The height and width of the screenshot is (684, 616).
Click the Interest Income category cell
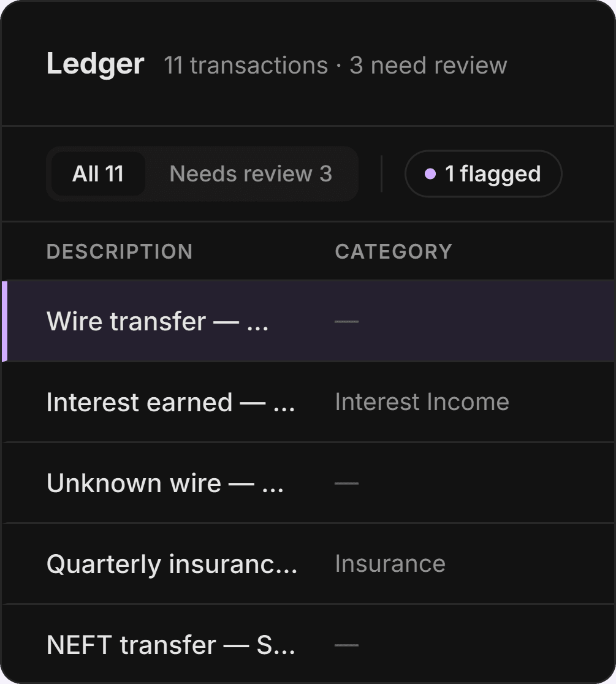click(x=422, y=402)
